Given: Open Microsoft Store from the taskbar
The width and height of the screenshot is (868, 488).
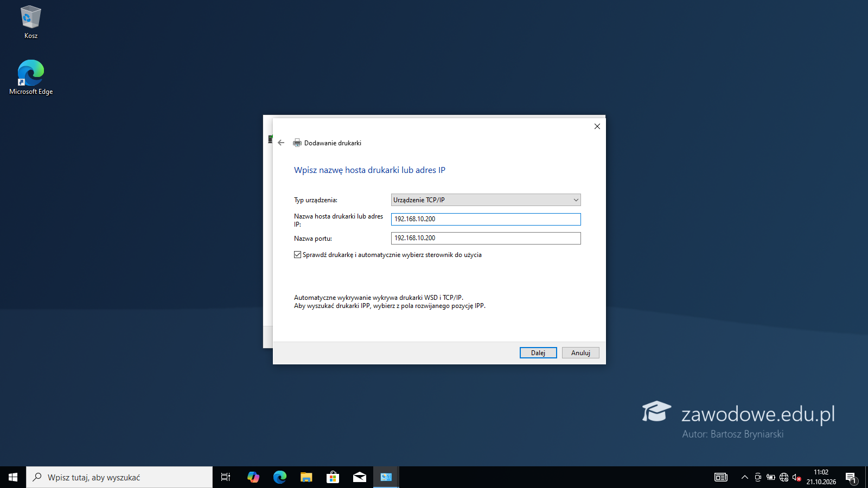Looking at the screenshot, I should click(333, 477).
